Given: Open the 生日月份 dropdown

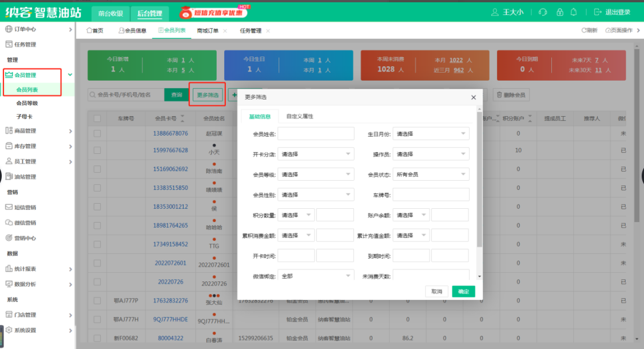Looking at the screenshot, I should 431,134.
